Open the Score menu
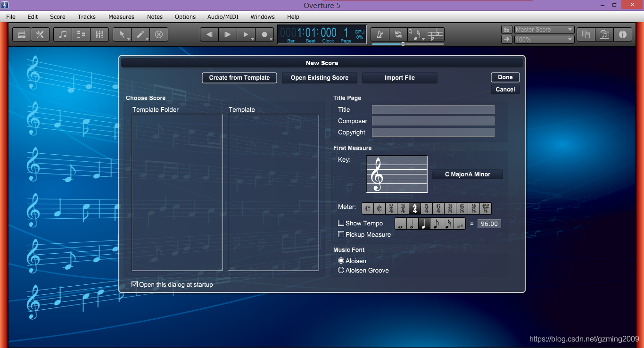The height and width of the screenshot is (348, 644). pyautogui.click(x=58, y=17)
